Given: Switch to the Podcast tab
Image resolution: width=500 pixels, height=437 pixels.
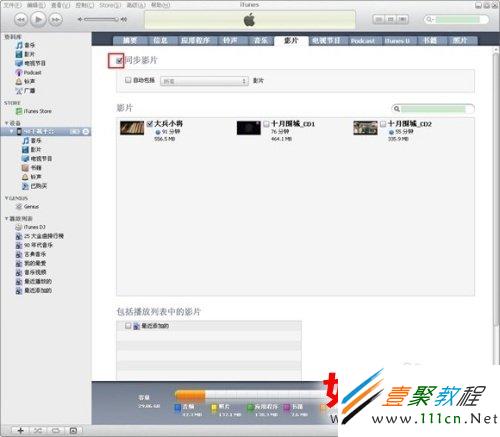Looking at the screenshot, I should point(362,41).
